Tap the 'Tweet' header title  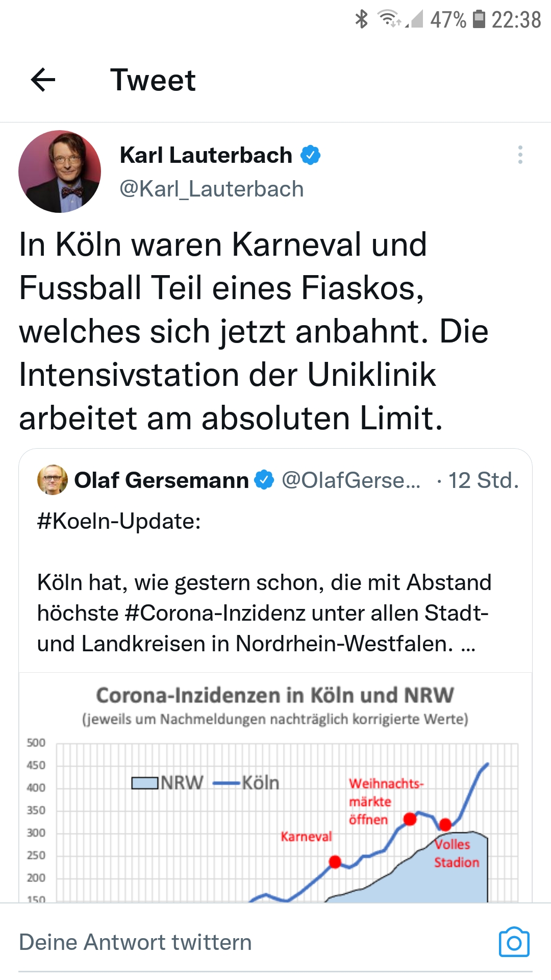tap(153, 80)
